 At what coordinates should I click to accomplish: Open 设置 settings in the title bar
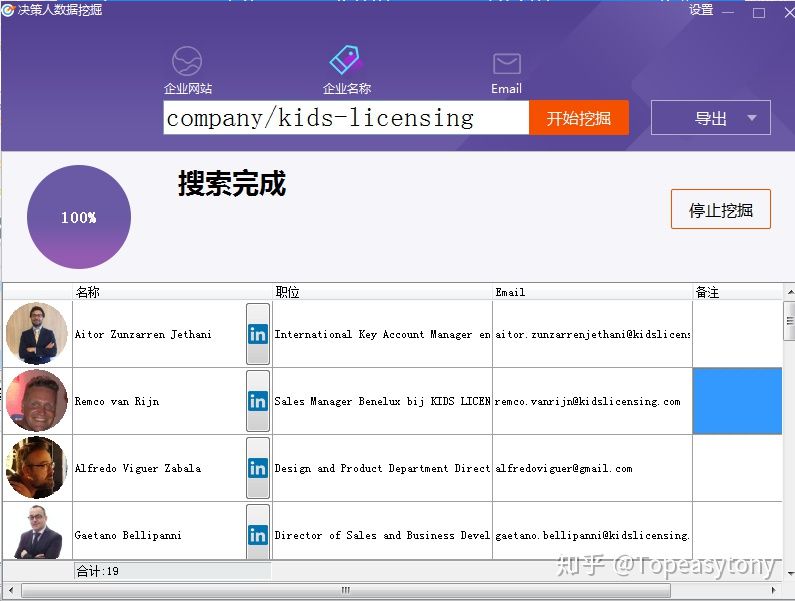[x=701, y=10]
